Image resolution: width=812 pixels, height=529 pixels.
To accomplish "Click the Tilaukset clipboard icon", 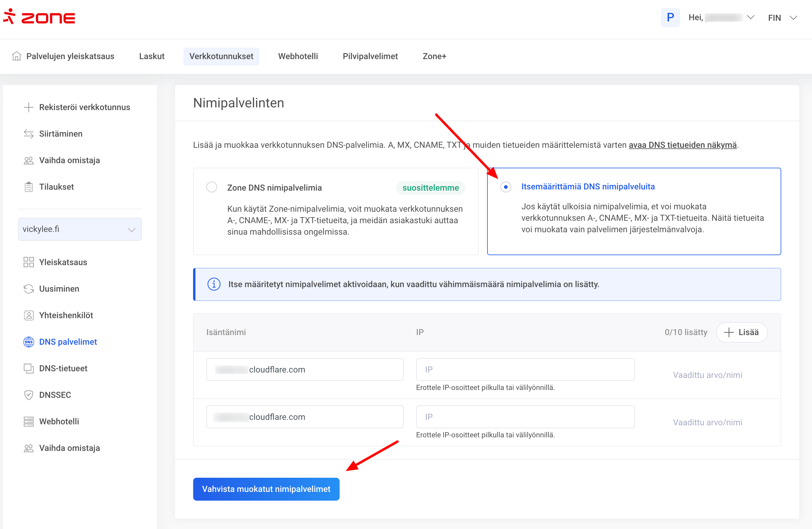I will (29, 187).
